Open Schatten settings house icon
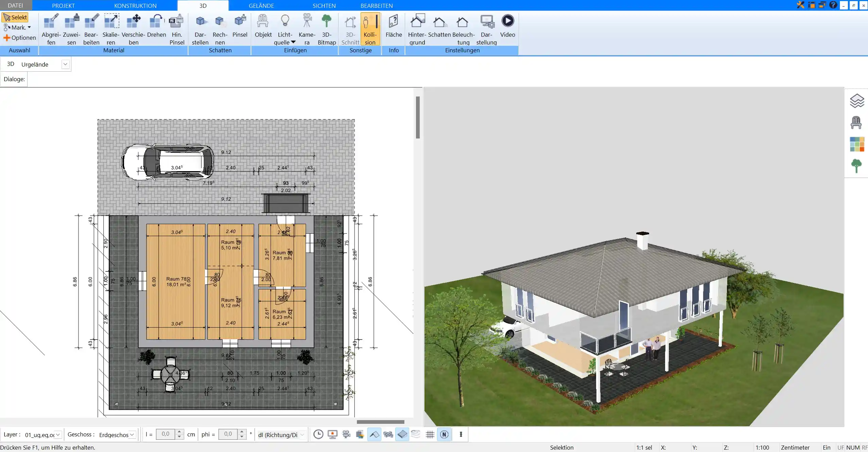The height and width of the screenshot is (452, 868). point(439,26)
